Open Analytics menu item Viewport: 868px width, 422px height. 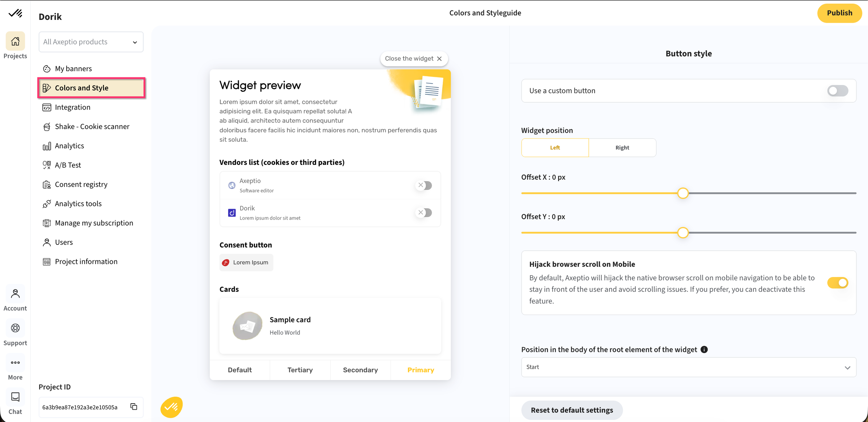pos(91,146)
